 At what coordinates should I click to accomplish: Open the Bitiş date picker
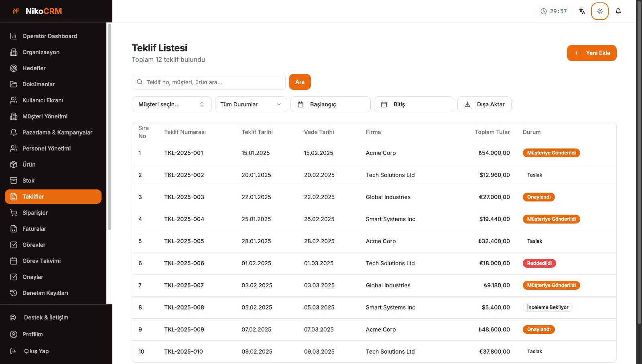[414, 104]
